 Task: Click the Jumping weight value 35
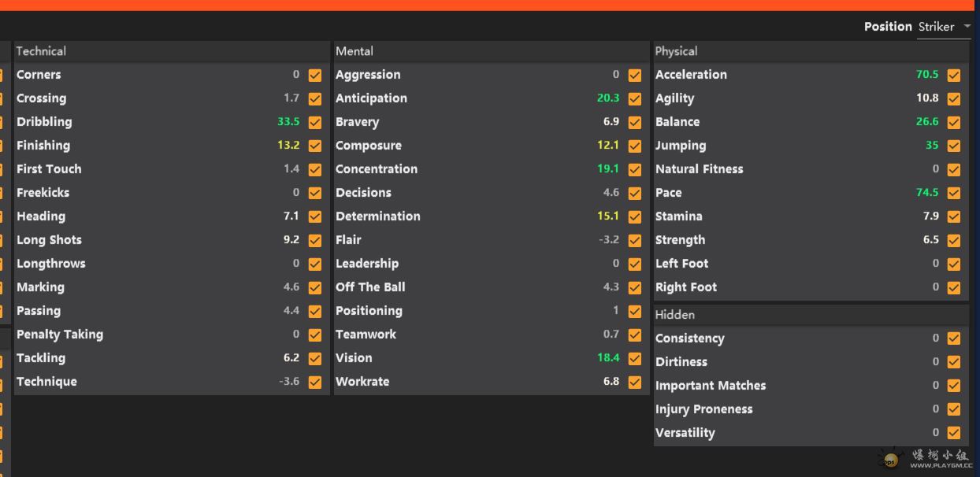pyautogui.click(x=932, y=146)
